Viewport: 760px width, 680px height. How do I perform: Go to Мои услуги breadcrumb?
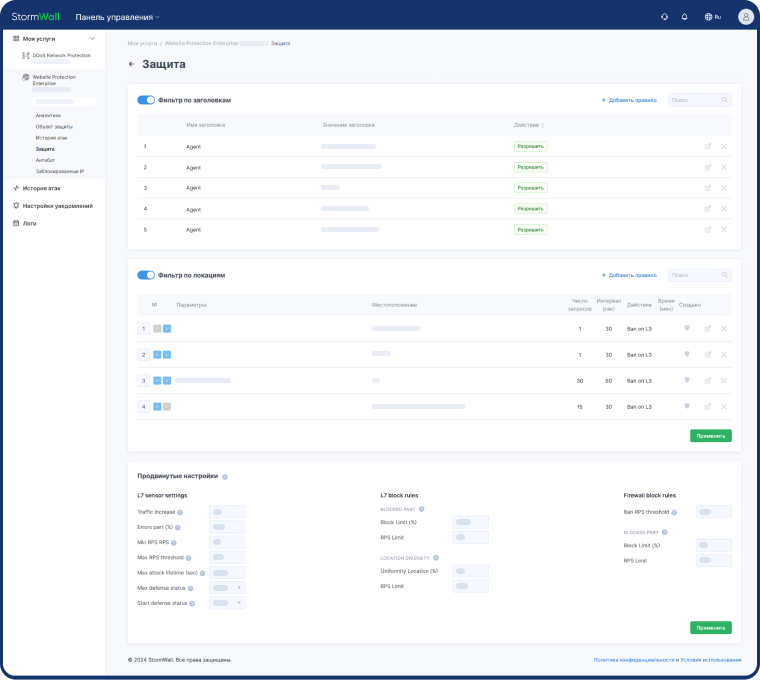click(x=142, y=44)
